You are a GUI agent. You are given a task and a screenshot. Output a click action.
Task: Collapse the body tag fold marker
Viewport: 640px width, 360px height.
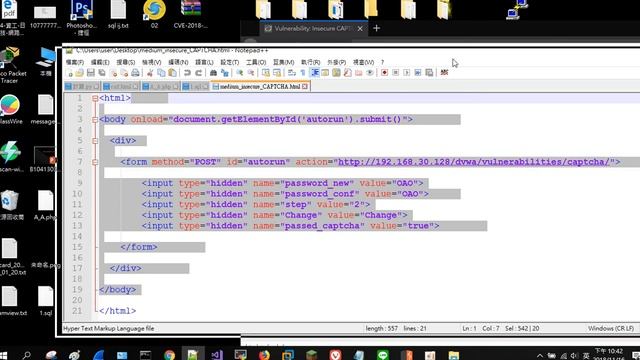click(x=95, y=120)
